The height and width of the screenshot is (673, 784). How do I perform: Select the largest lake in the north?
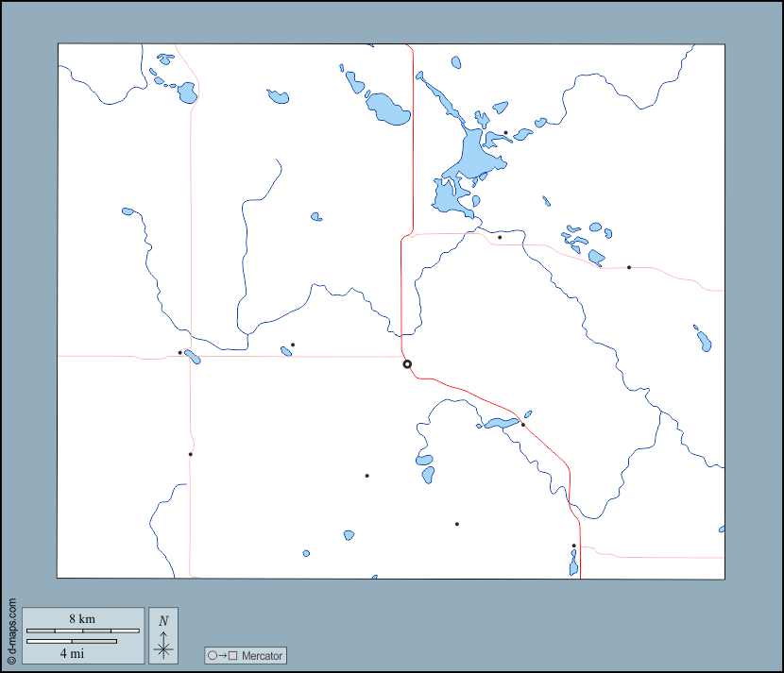tap(469, 158)
